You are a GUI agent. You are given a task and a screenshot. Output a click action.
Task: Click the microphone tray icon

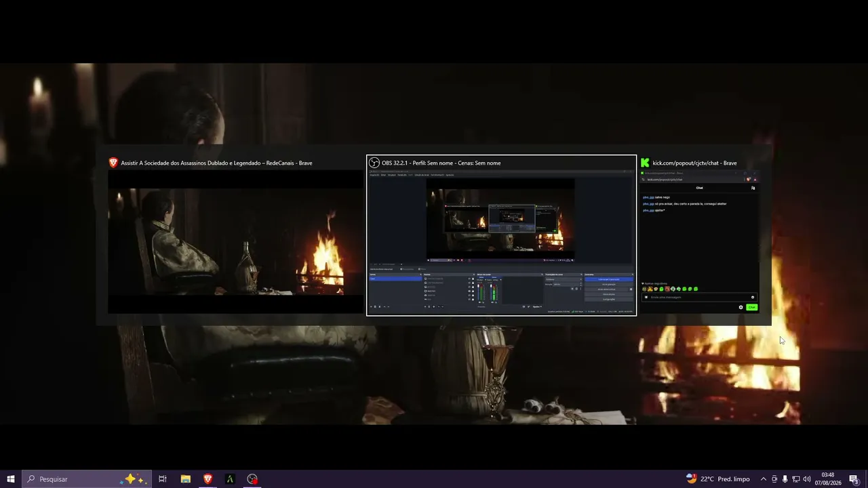(785, 479)
